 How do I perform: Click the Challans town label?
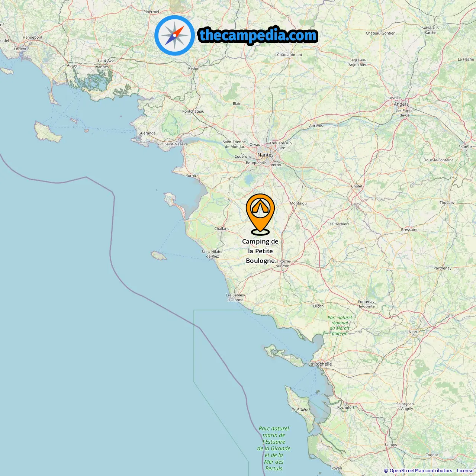tap(222, 229)
